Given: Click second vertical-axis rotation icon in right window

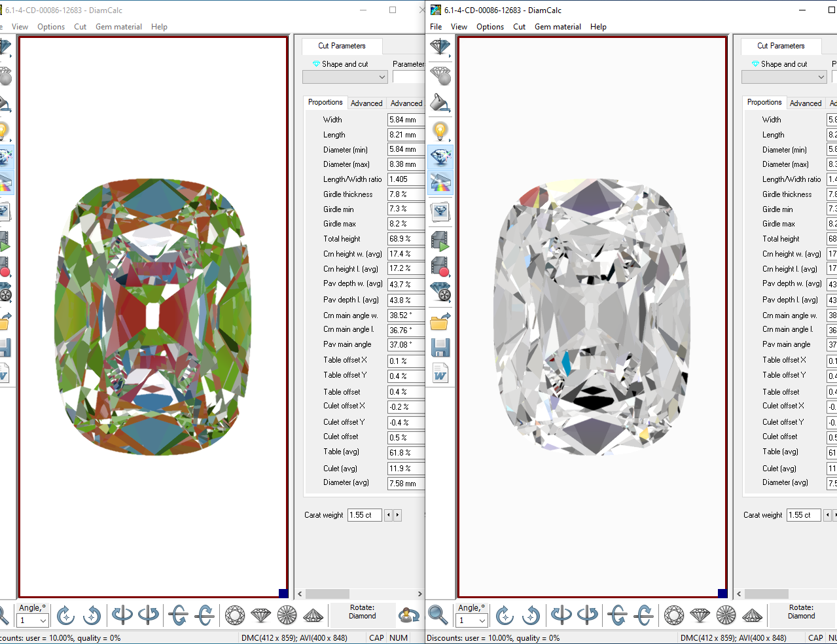Looking at the screenshot, I should click(588, 615).
